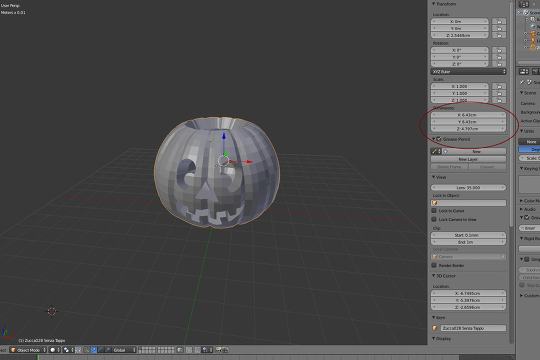Select the None units preset

coord(530,142)
